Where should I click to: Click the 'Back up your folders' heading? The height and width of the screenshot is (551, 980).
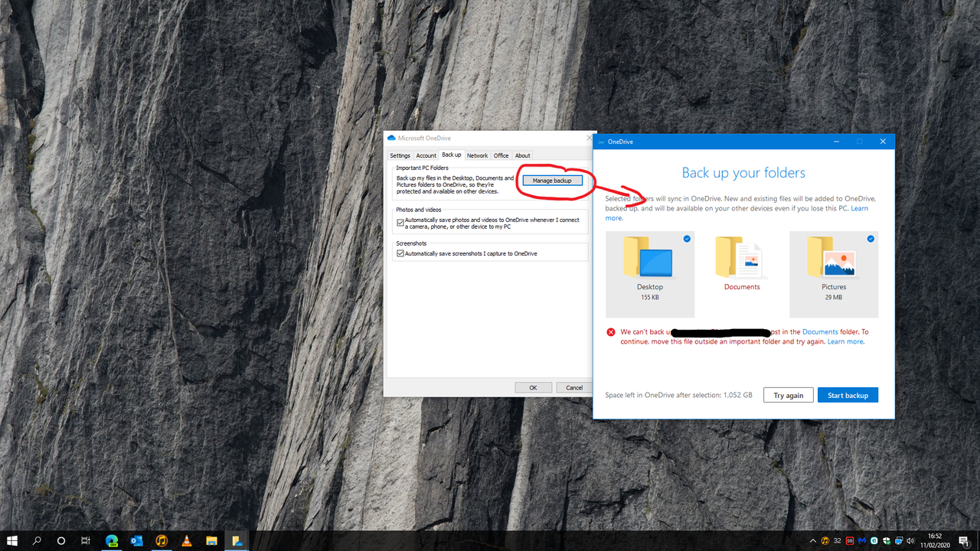(x=743, y=173)
